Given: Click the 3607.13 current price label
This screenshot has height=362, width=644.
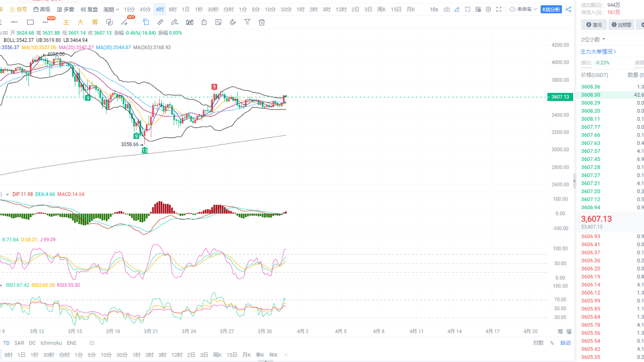Looking at the screenshot, I should point(560,97).
